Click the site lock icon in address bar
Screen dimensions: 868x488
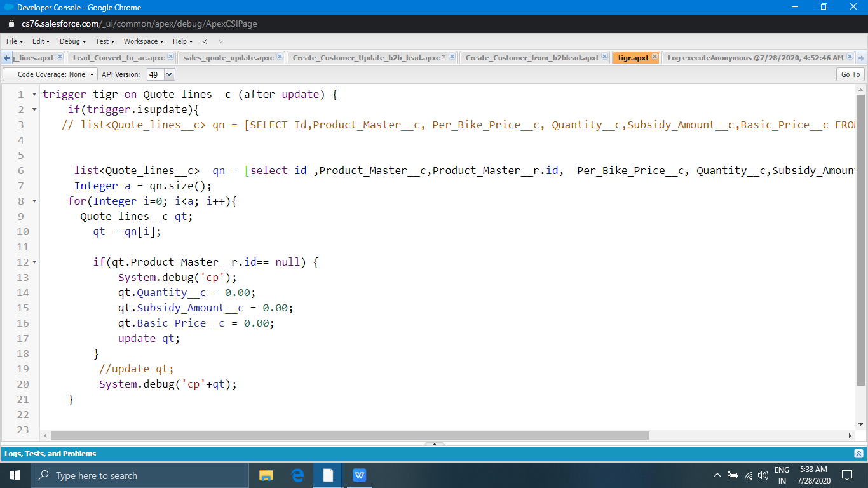pos(11,24)
